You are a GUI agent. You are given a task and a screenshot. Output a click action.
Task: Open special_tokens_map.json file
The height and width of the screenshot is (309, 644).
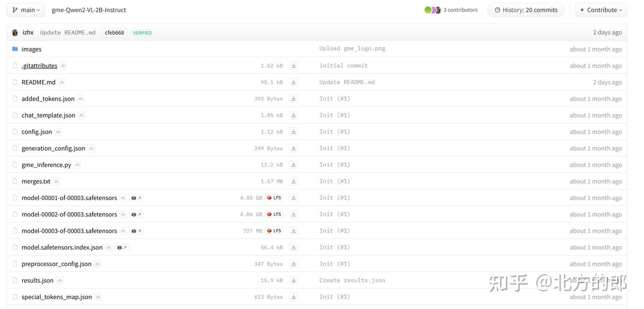coord(57,297)
